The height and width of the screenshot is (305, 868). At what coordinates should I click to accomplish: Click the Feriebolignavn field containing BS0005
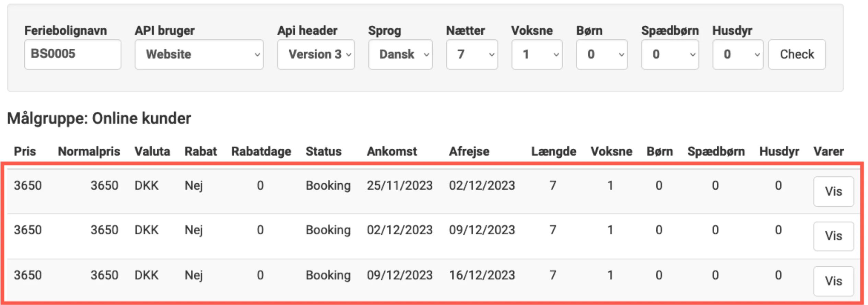coord(72,54)
